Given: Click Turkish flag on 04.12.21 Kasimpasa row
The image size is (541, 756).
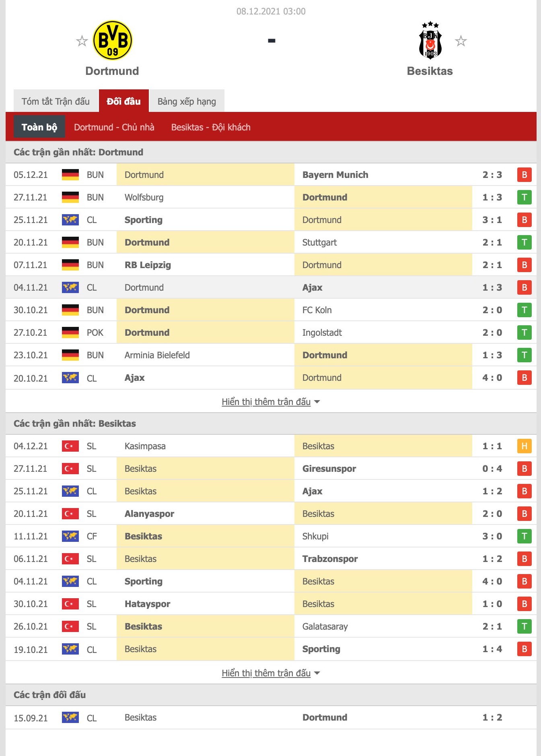Looking at the screenshot, I should [x=70, y=446].
